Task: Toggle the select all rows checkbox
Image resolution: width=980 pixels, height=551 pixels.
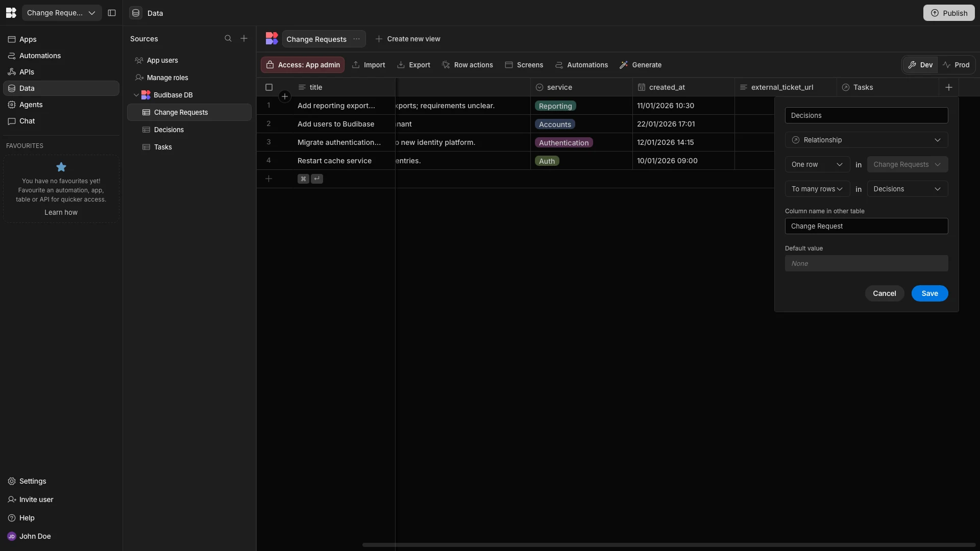Action: 269,87
